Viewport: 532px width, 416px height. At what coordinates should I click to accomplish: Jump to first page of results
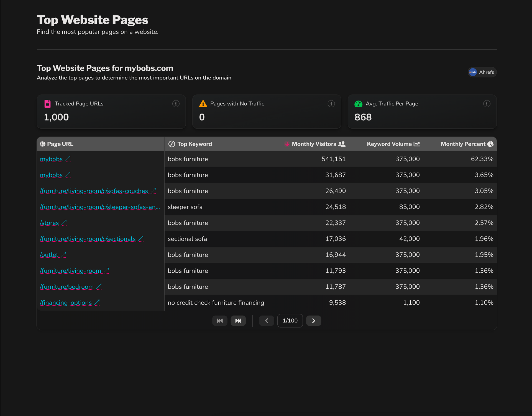point(220,321)
